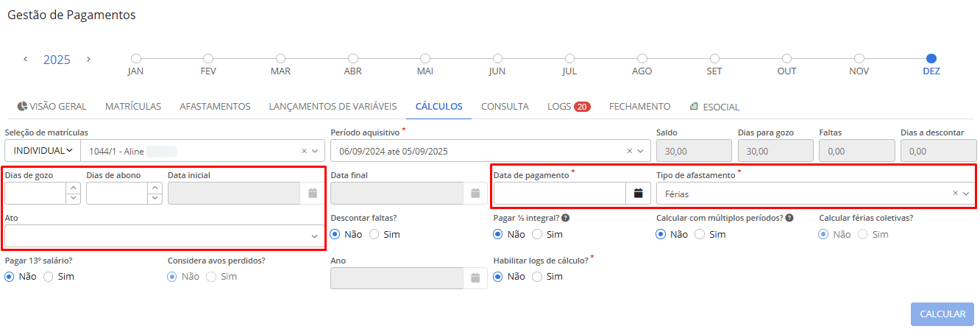Screen dimensions: 980x329
Task: Click the Saldo field showing 30,00
Action: tap(694, 151)
